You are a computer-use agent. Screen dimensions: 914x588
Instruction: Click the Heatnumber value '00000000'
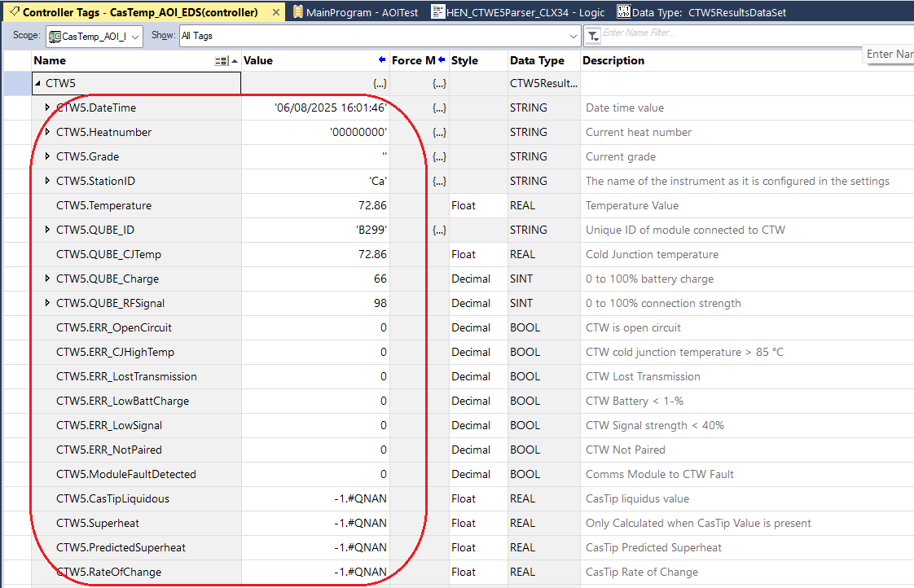(358, 132)
